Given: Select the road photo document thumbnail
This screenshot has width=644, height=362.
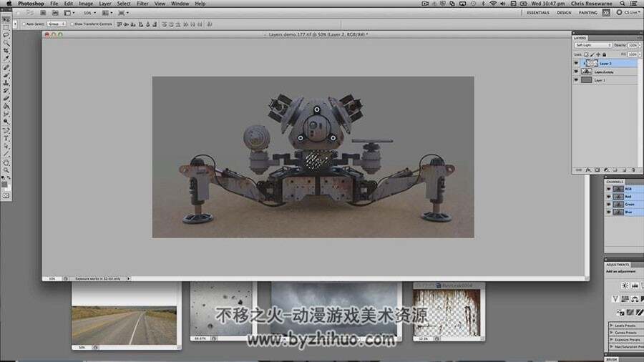Looking at the screenshot, I should tap(124, 326).
